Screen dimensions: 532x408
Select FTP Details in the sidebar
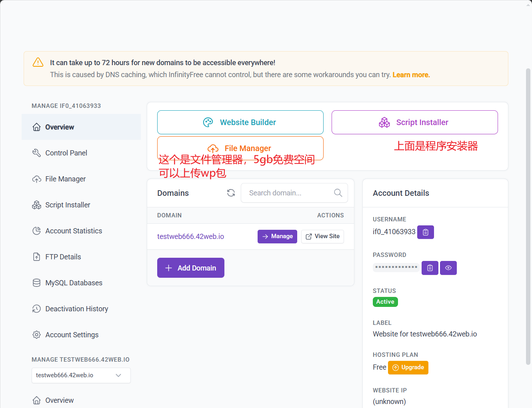[63, 257]
